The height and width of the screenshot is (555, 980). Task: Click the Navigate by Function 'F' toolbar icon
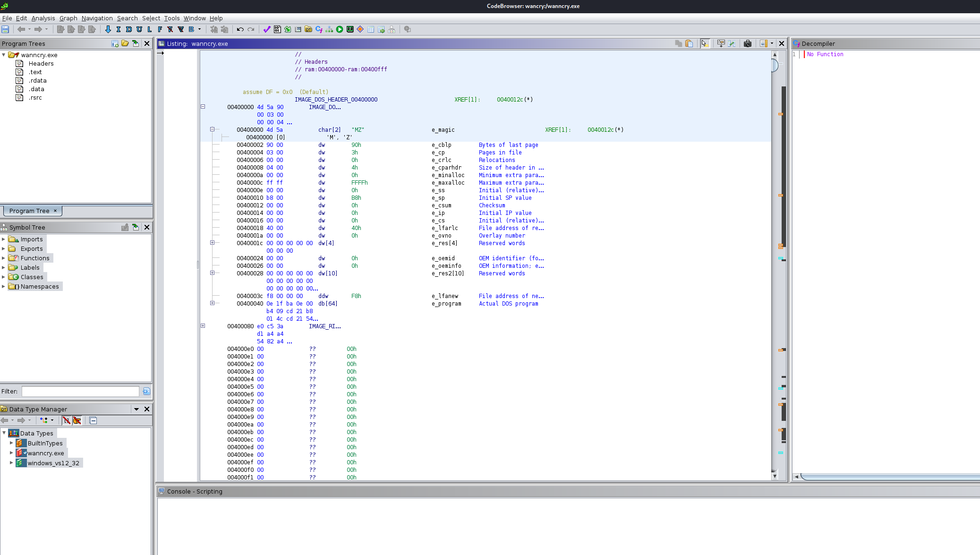160,29
